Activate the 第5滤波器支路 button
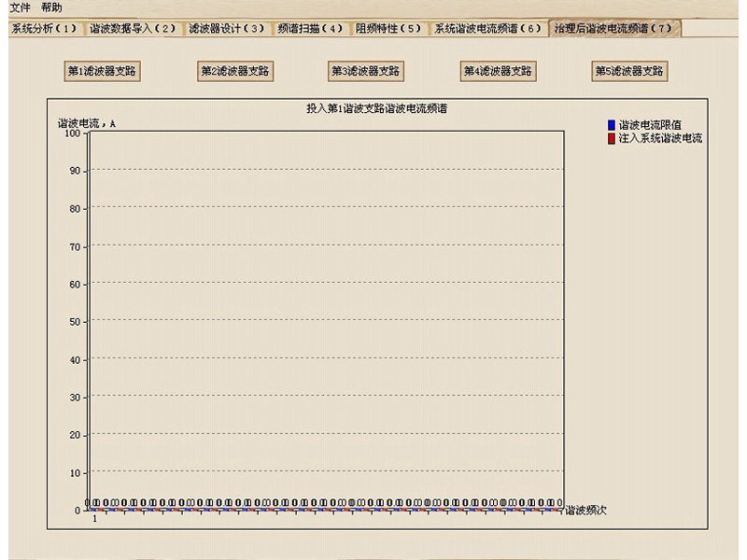 click(x=630, y=71)
